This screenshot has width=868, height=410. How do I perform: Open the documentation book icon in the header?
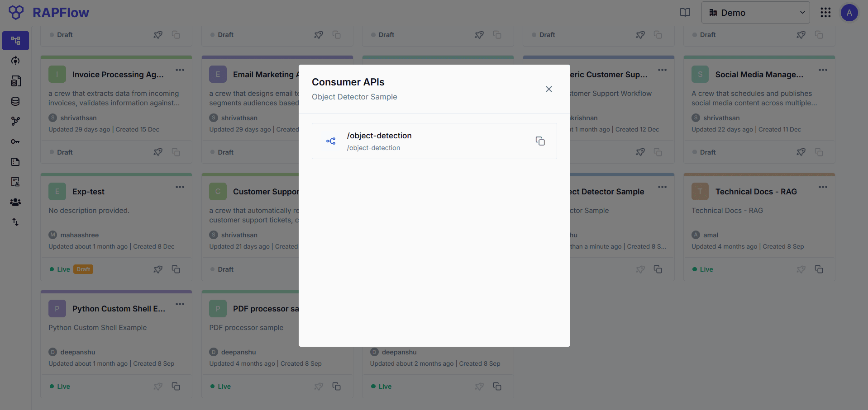(x=685, y=12)
